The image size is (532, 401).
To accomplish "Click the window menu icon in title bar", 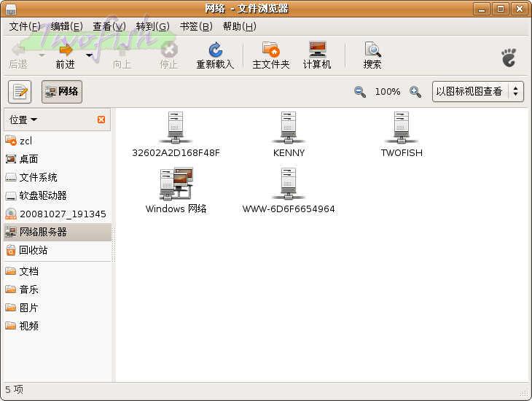I will pyautogui.click(x=11, y=9).
